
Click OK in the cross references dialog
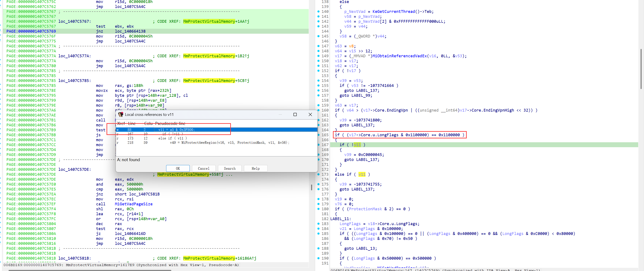coord(178,168)
